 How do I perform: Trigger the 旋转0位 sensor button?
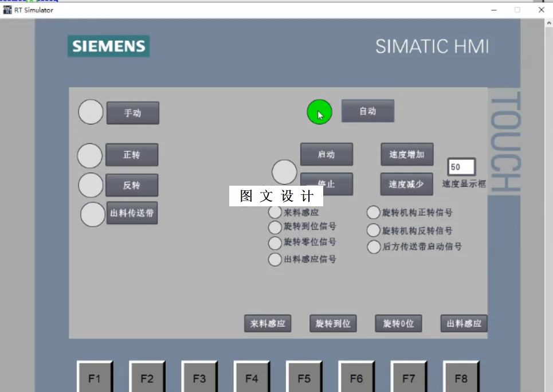[398, 323]
